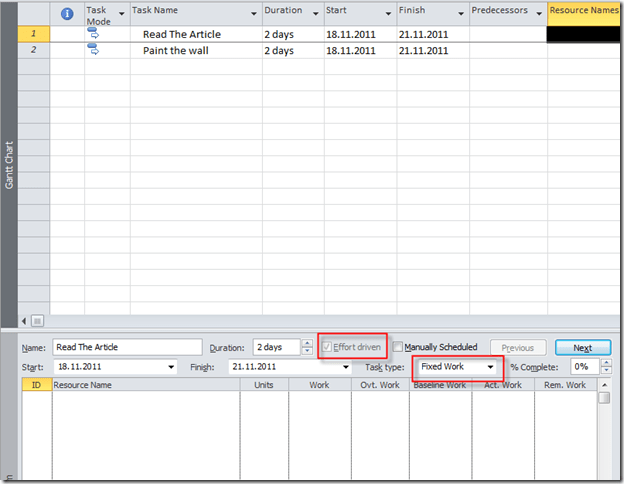This screenshot has width=624, height=484.
Task: Open the Task type dropdown
Action: (491, 367)
